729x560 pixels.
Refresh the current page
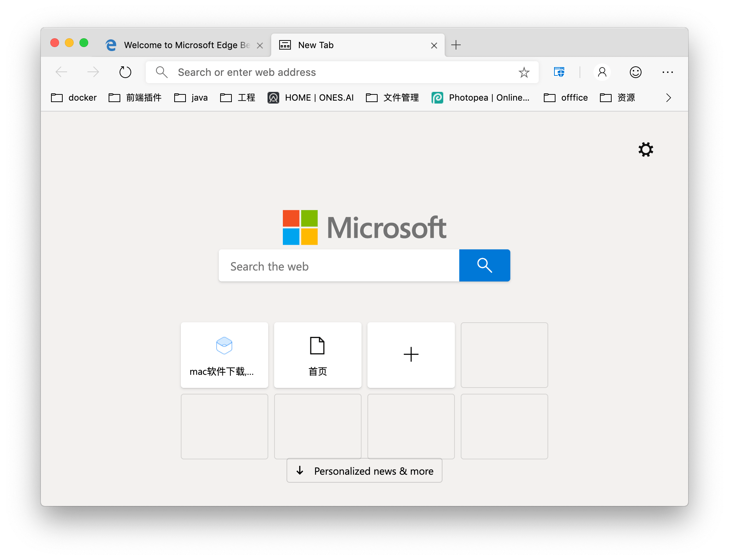[x=125, y=72]
